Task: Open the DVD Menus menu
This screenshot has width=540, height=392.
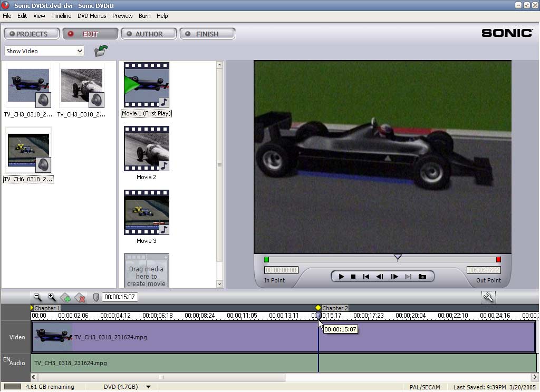Action: point(92,16)
